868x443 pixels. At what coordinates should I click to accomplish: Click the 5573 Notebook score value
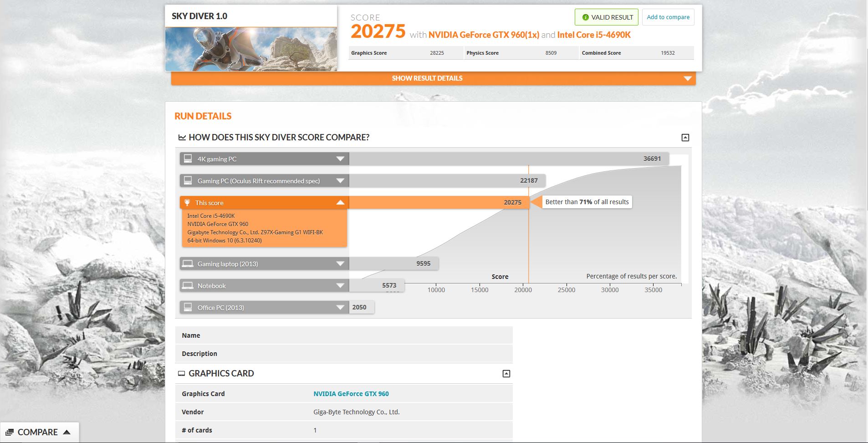point(389,285)
